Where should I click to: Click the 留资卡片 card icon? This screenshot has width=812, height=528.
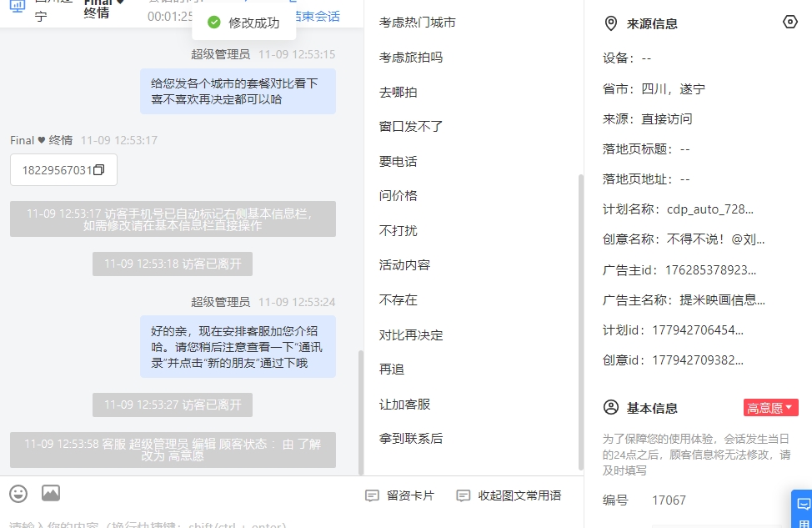[372, 495]
